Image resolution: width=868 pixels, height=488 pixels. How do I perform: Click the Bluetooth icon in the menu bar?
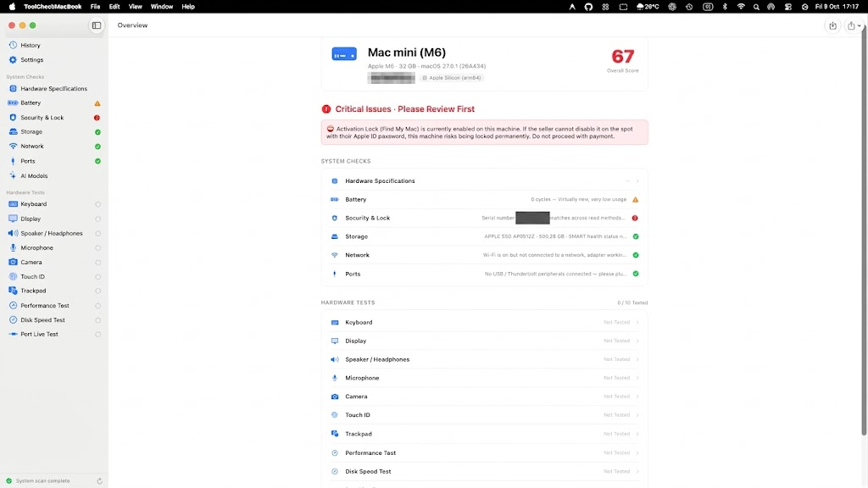tap(725, 7)
